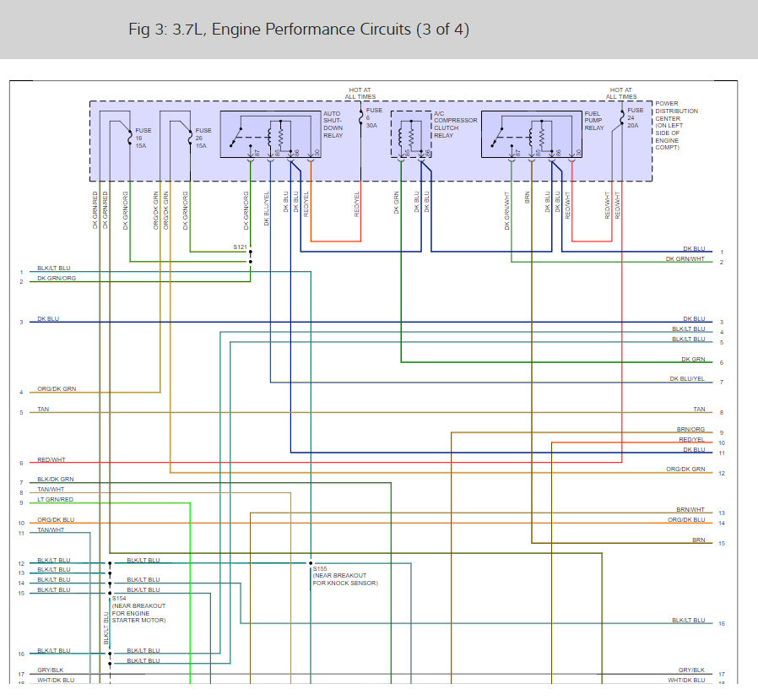Click left connector WHT/DK BLU label at bottom
Image resolution: width=758 pixels, height=700 pixels.
[56, 681]
